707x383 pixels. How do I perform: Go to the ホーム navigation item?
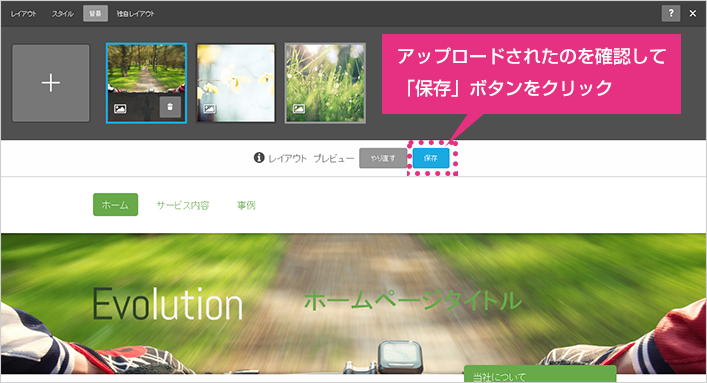(x=115, y=205)
